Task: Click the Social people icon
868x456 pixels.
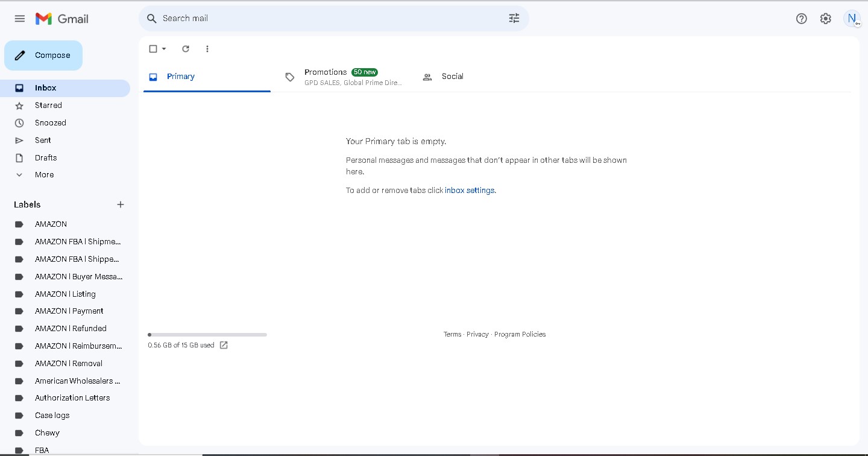Action: point(427,77)
